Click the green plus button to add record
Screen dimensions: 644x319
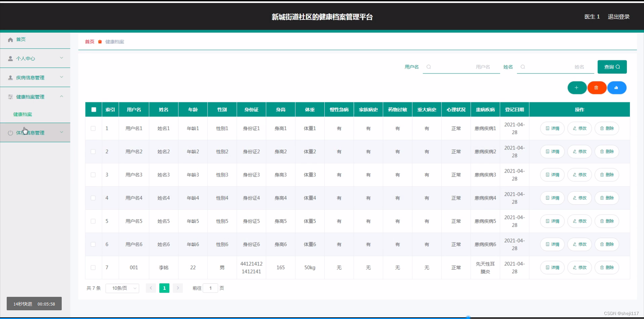[x=577, y=88]
